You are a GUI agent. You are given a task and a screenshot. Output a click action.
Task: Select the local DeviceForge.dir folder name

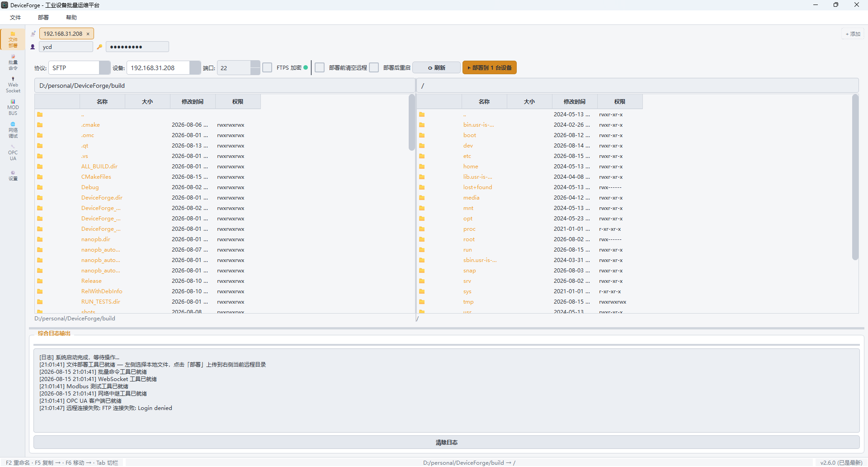pyautogui.click(x=102, y=198)
